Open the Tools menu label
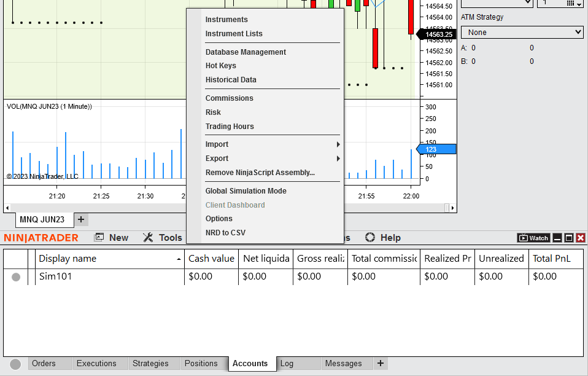This screenshot has height=376, width=588. click(170, 238)
